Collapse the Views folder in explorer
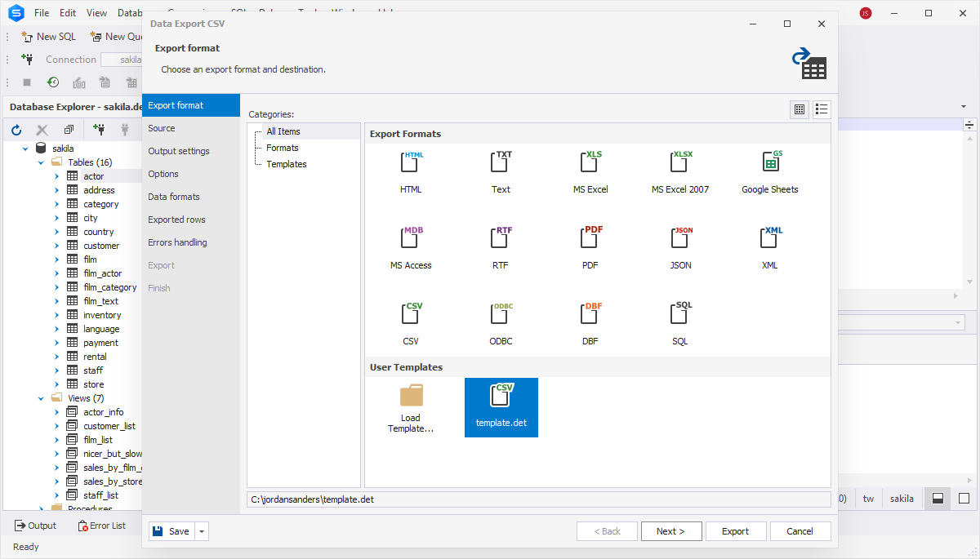Image resolution: width=980 pixels, height=559 pixels. coord(41,398)
